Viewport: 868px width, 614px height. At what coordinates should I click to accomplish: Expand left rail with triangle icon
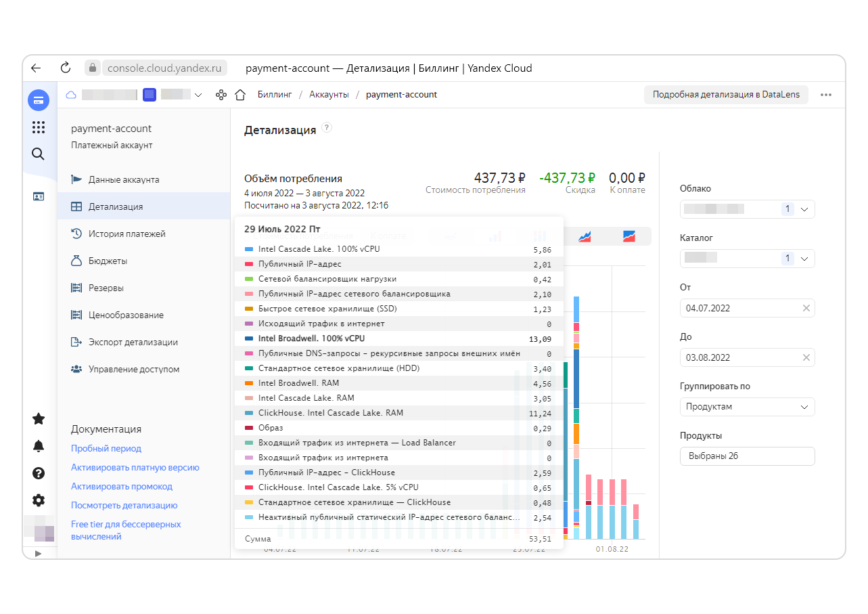pyautogui.click(x=38, y=553)
